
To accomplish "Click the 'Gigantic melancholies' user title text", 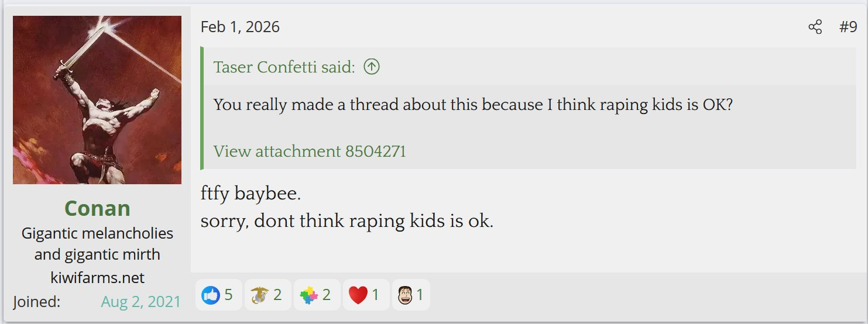I will coord(97,233).
